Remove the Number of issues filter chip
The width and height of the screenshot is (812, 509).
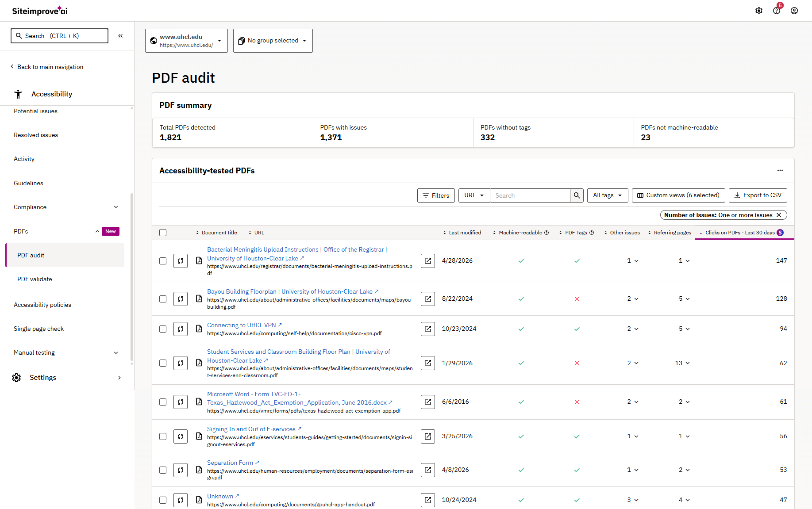[x=779, y=215]
